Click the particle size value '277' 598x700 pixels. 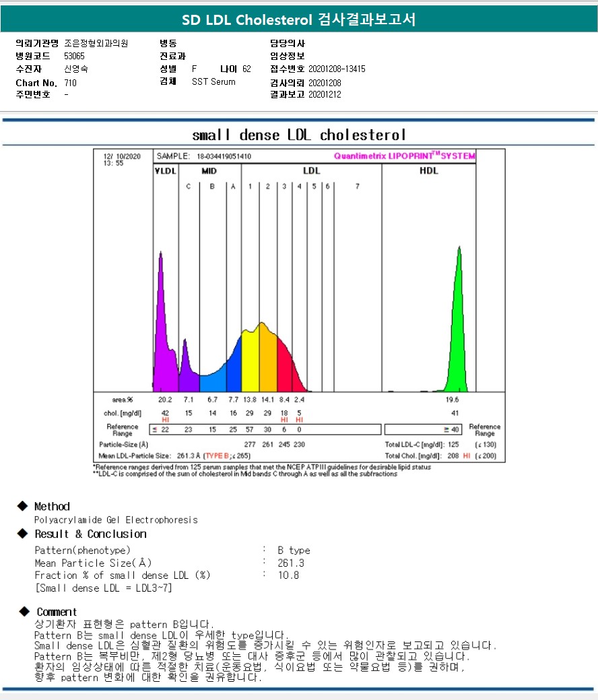tap(250, 445)
